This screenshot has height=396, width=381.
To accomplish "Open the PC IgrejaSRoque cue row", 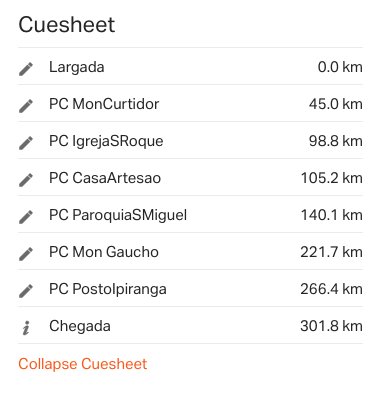I will 190,140.
